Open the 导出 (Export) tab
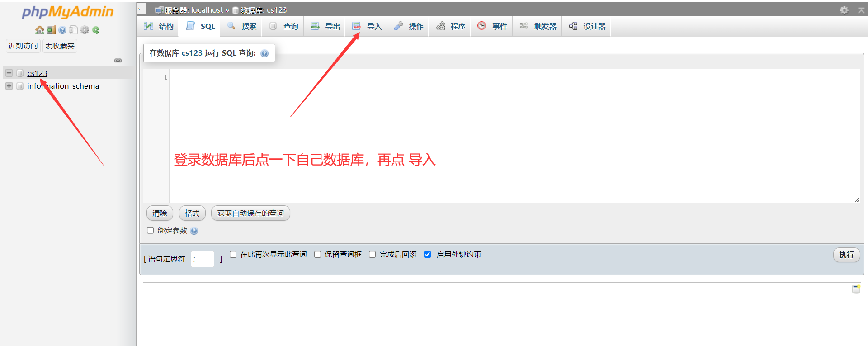The height and width of the screenshot is (346, 868). [325, 26]
